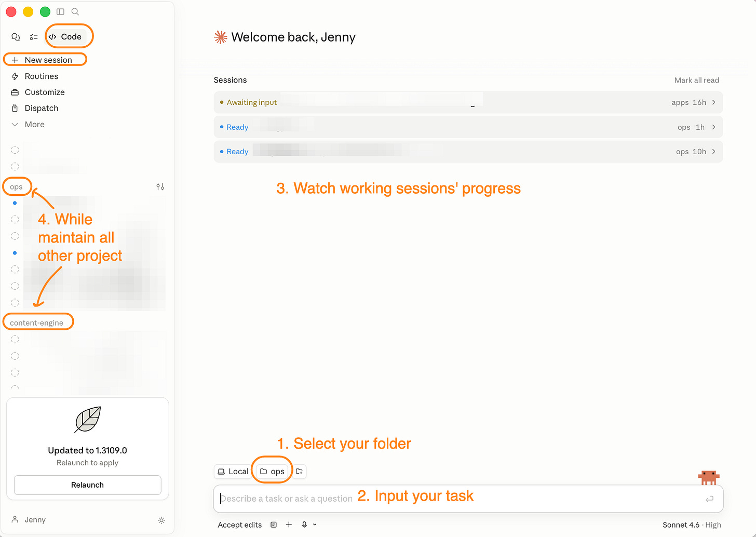This screenshot has width=756, height=537.
Task: Select the content-engine project header
Action: (x=36, y=323)
